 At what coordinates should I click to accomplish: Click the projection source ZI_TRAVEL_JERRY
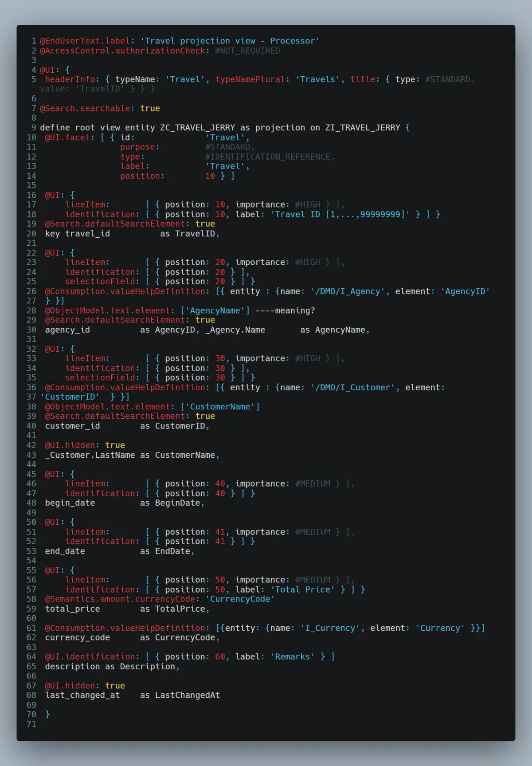click(x=363, y=128)
